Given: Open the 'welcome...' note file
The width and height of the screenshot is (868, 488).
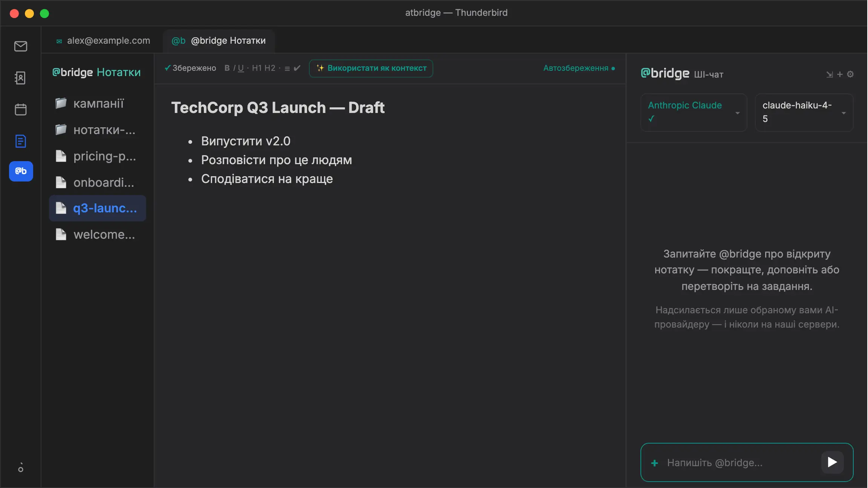Looking at the screenshot, I should click(x=98, y=234).
